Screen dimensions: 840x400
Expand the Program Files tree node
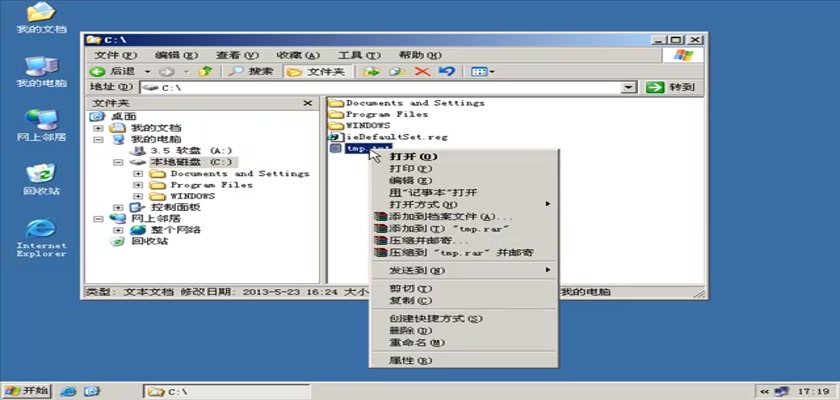[x=138, y=185]
